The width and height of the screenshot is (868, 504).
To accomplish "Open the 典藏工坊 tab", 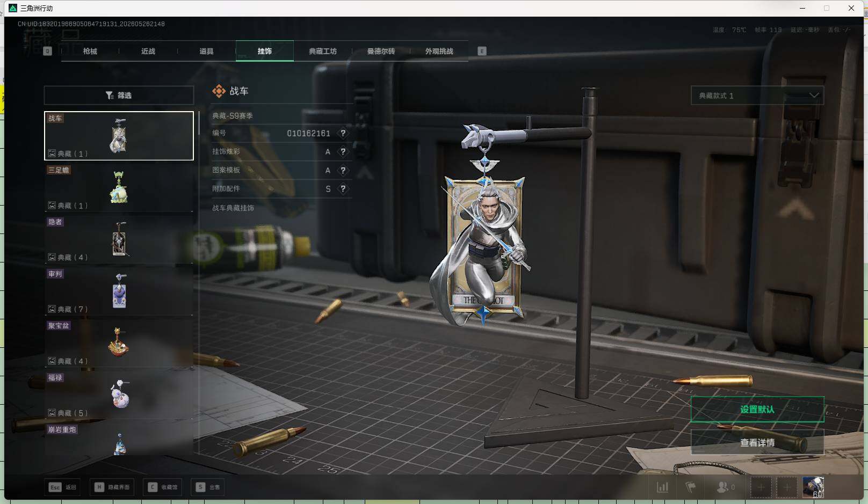I will 323,51.
